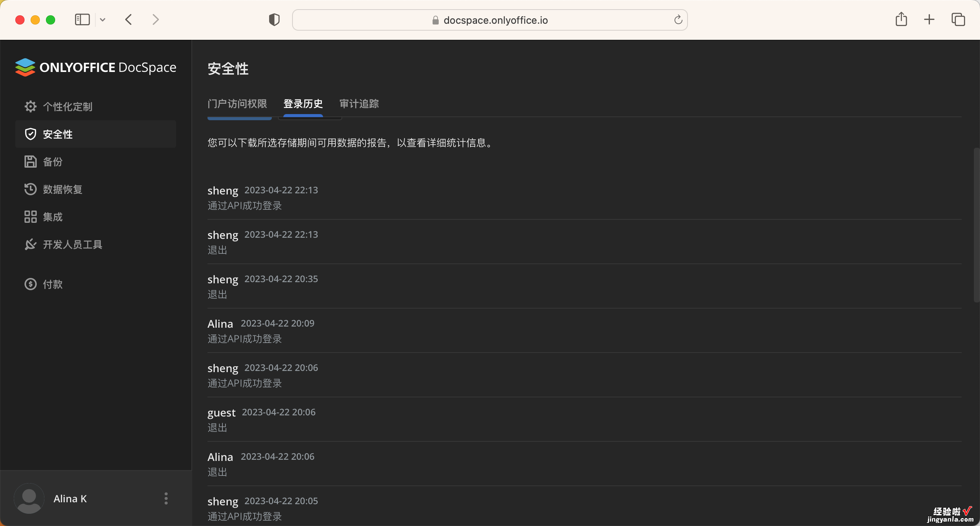Click Alina in the 20:06 logout entry
The height and width of the screenshot is (526, 980).
pos(220,457)
